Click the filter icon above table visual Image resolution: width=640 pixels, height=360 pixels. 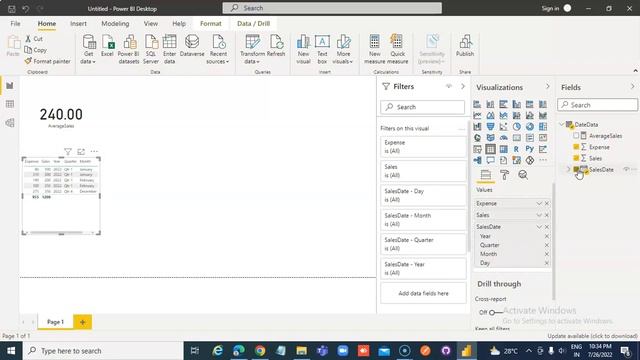point(68,151)
